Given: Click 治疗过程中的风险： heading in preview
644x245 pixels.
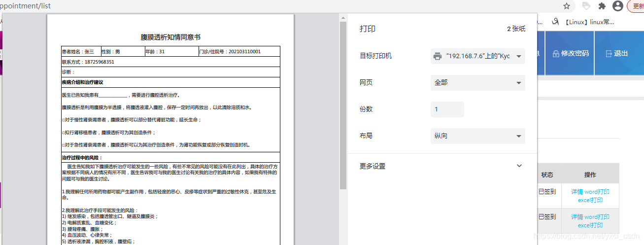Looking at the screenshot, I should click(82, 157).
